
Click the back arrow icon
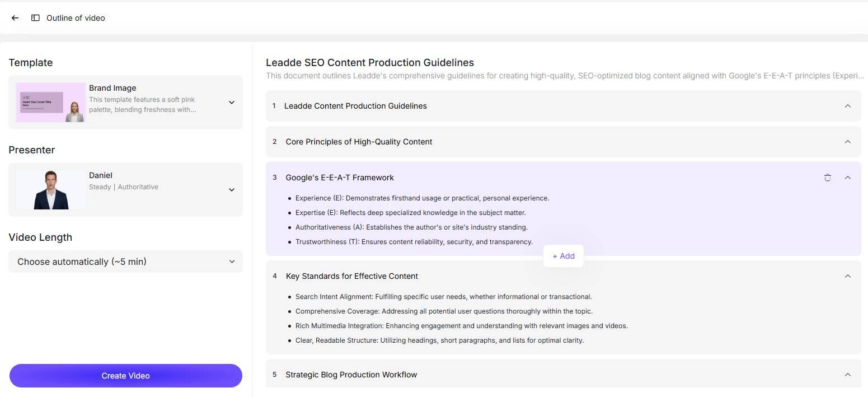click(x=15, y=18)
